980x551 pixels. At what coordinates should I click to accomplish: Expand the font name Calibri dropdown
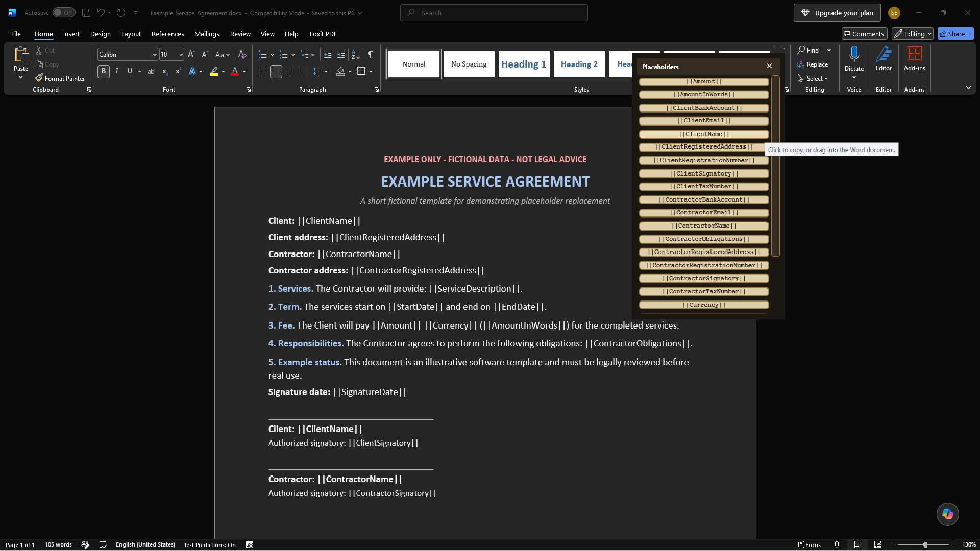click(x=155, y=54)
